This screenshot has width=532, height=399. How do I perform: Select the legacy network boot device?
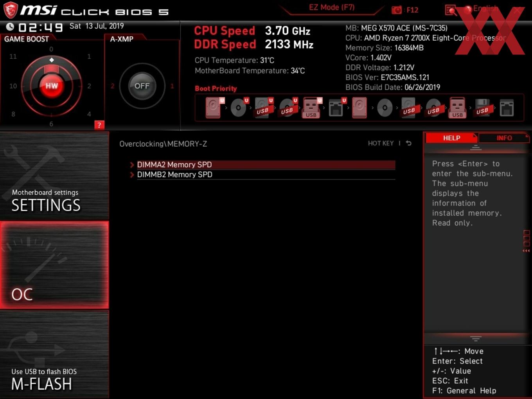coord(507,108)
